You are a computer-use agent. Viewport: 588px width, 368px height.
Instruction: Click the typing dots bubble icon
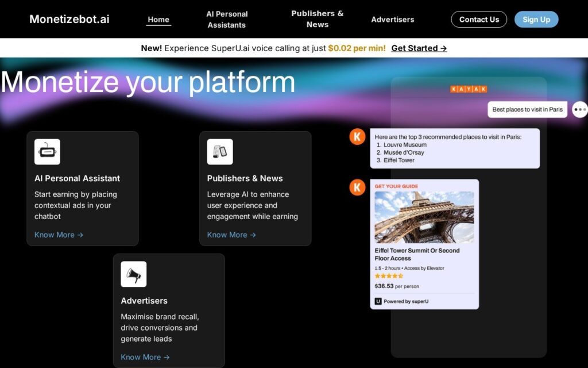coord(580,110)
